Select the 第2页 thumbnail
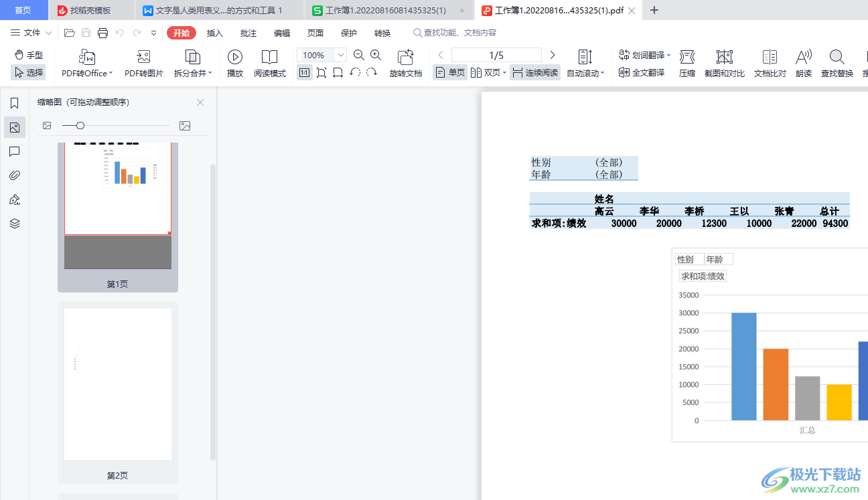868x500 pixels. point(118,393)
